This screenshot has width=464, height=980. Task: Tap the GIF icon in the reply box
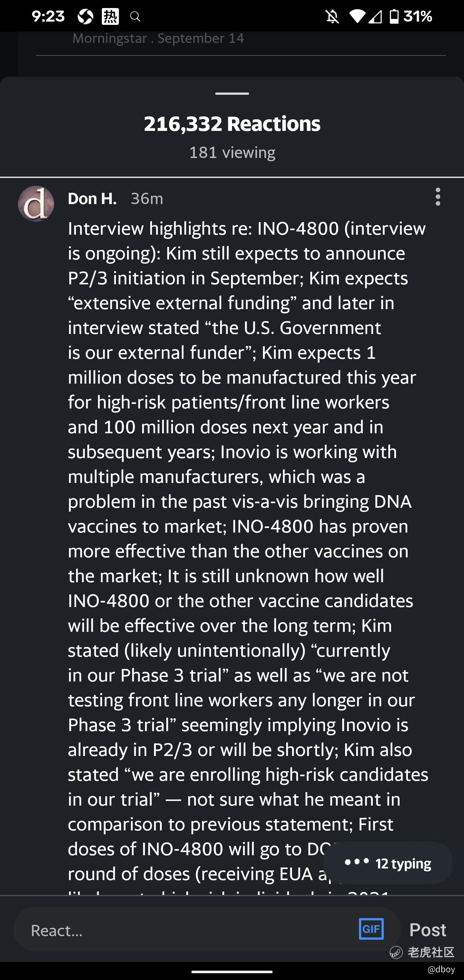pyautogui.click(x=371, y=929)
